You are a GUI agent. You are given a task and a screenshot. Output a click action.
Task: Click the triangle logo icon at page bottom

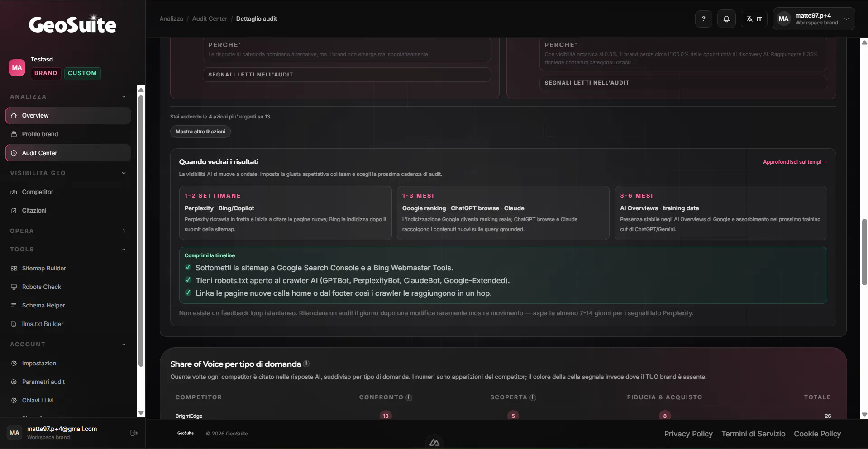(x=434, y=442)
